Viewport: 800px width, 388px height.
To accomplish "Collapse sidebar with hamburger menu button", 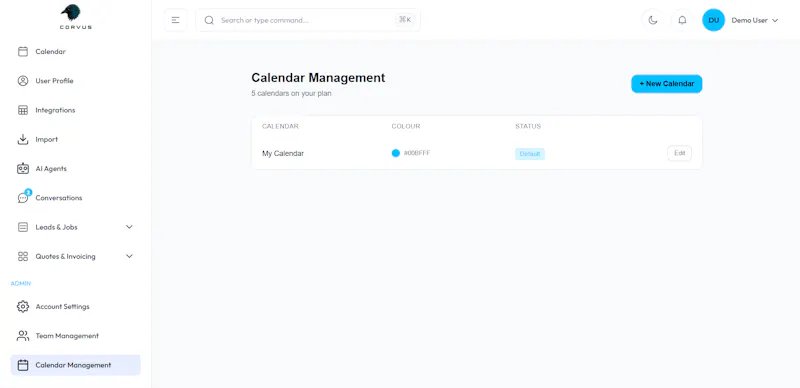I will 176,20.
